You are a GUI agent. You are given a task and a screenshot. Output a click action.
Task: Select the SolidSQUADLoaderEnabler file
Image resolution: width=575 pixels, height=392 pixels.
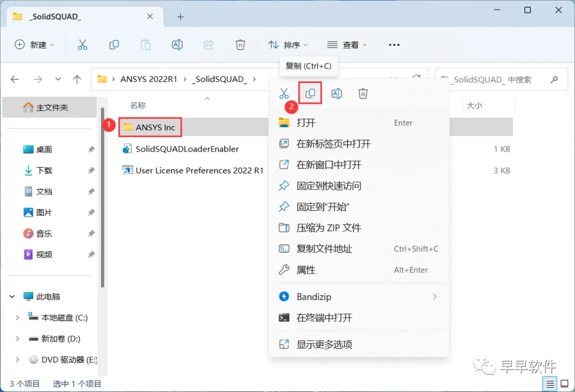click(x=181, y=149)
